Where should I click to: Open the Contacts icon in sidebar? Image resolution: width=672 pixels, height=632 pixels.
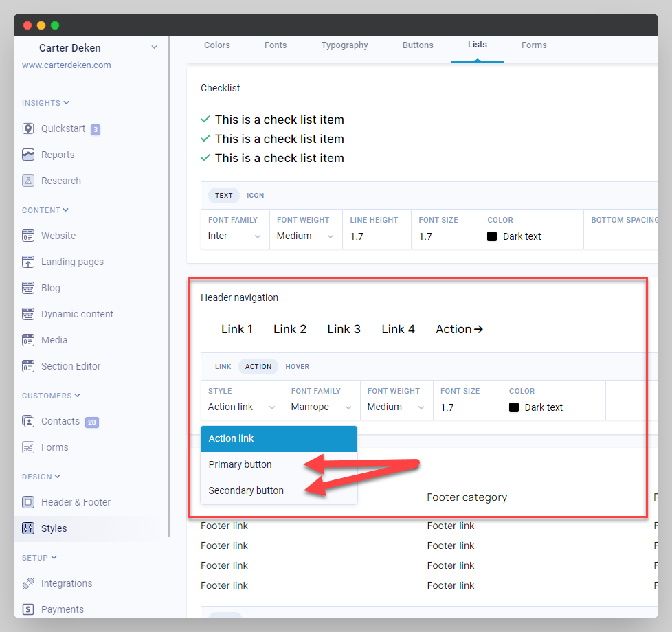[x=28, y=421]
